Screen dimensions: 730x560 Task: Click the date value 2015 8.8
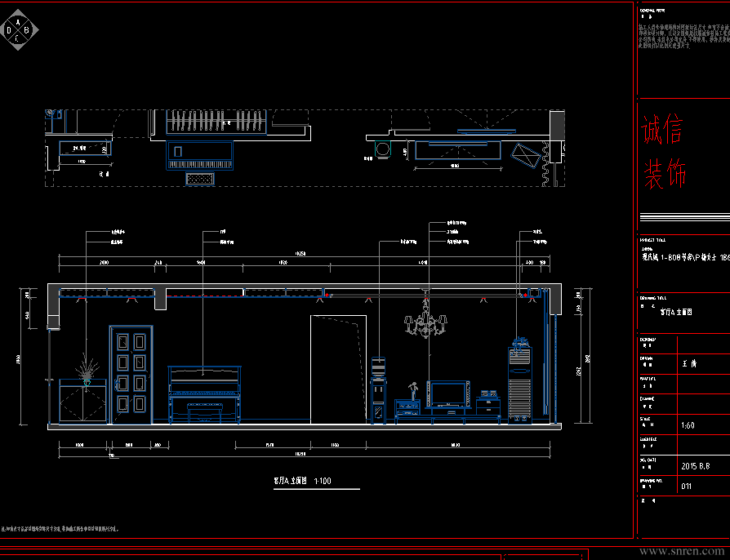(696, 466)
